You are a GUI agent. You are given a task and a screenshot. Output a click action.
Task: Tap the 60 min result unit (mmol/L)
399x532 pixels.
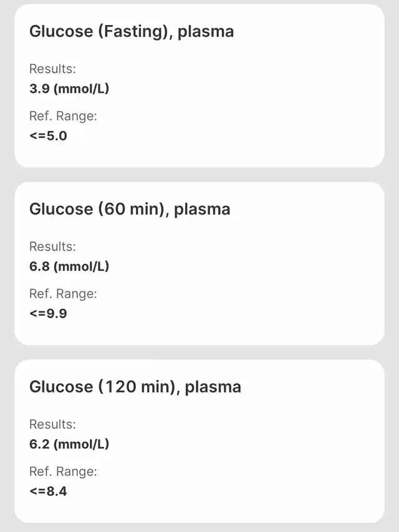tap(81, 266)
